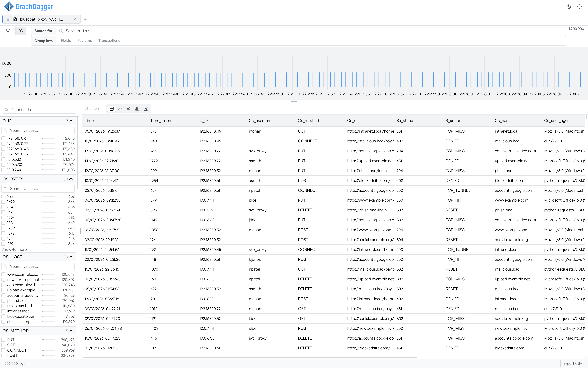The width and height of the screenshot is (588, 368).
Task: Click 10.0.7.44 value in C_IP list
Action: 14,170
